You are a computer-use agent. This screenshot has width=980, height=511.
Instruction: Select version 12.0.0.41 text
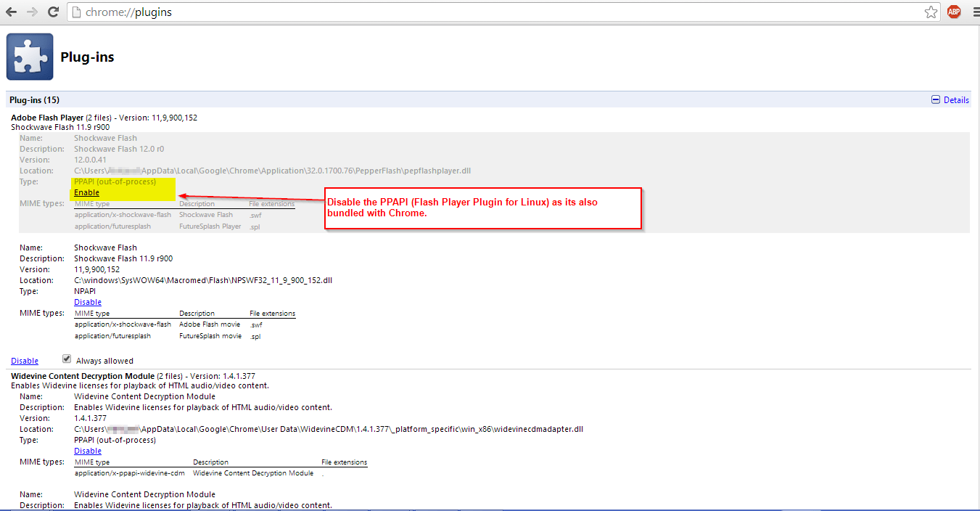(90, 160)
